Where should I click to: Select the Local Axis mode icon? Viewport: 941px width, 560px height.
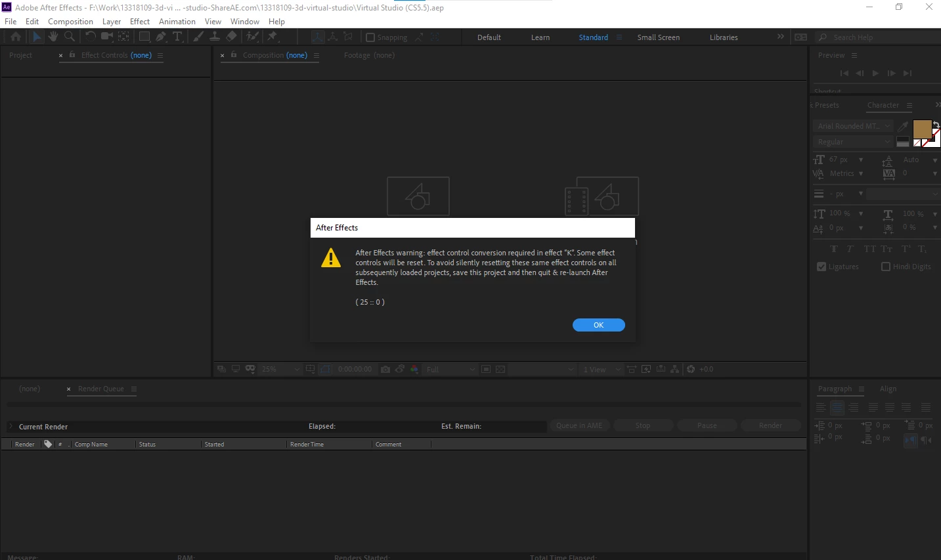(x=318, y=37)
